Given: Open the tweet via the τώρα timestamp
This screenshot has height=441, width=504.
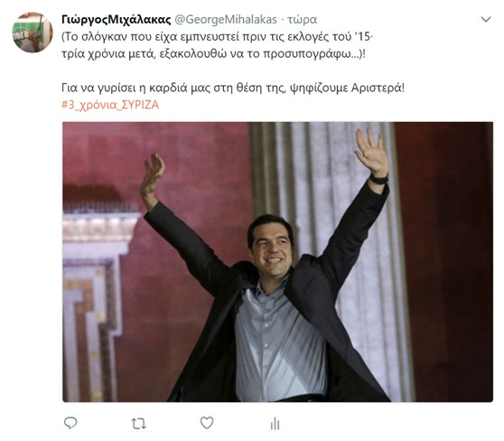Looking at the screenshot, I should click(303, 20).
